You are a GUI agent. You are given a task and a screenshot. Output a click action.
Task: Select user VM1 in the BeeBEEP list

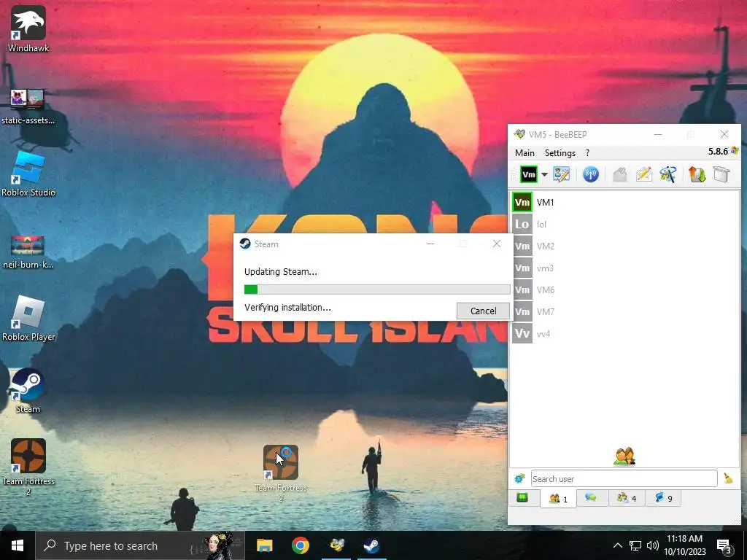click(624, 203)
